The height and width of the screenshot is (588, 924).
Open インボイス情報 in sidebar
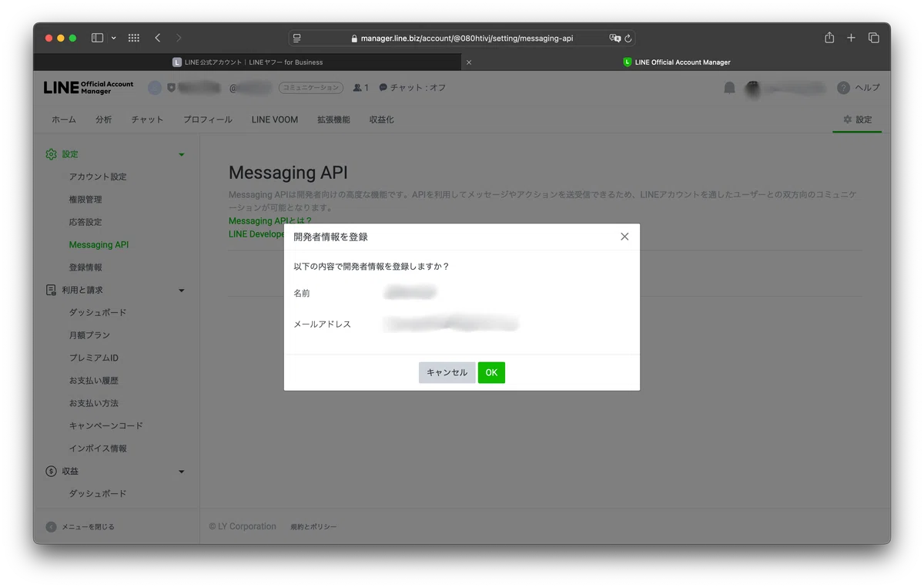[x=98, y=449]
